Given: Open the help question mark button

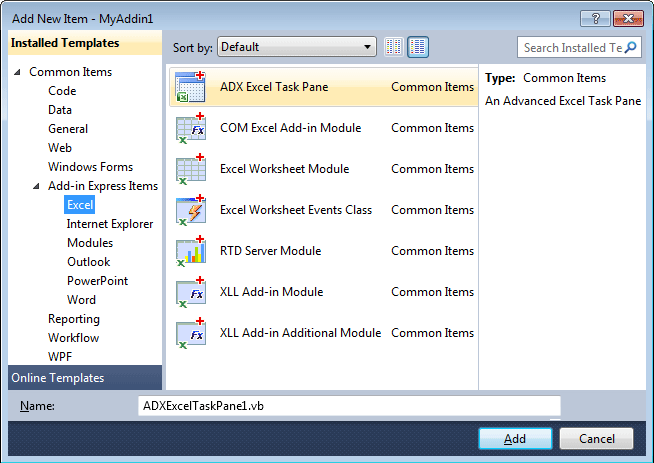Looking at the screenshot, I should (x=595, y=18).
